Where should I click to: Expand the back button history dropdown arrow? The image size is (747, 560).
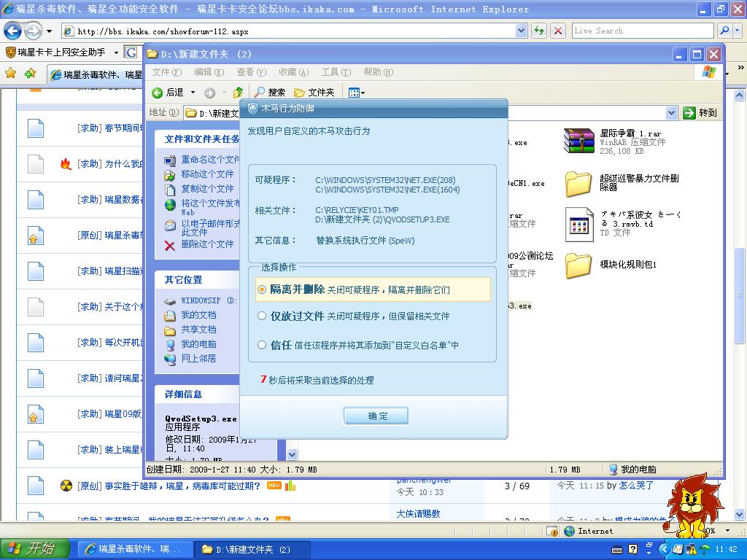click(193, 93)
